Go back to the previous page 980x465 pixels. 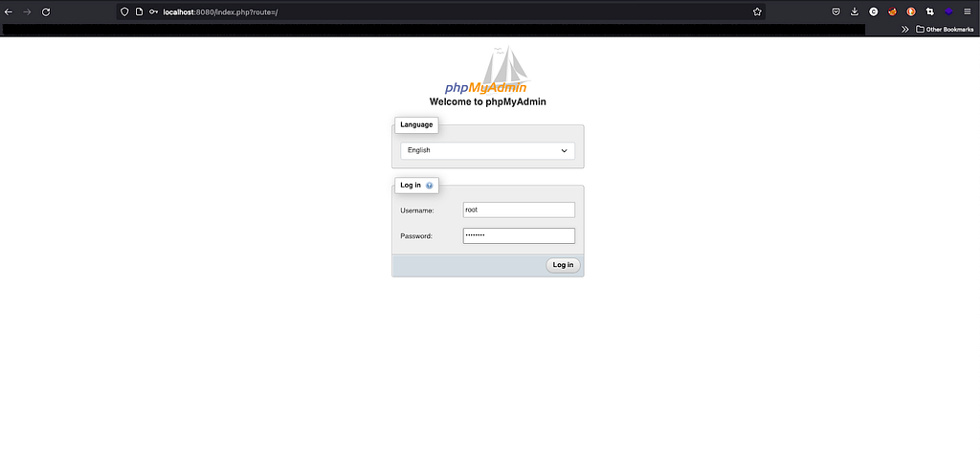click(x=9, y=11)
